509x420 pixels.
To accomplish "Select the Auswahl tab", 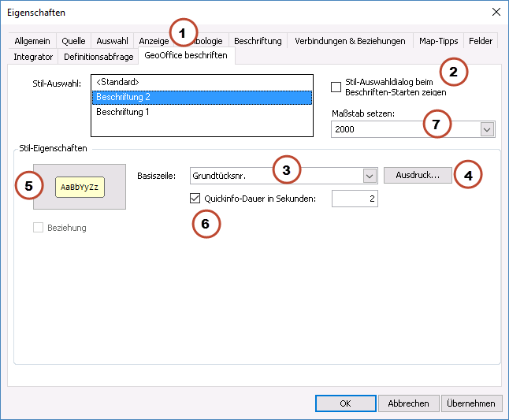I will pyautogui.click(x=112, y=41).
